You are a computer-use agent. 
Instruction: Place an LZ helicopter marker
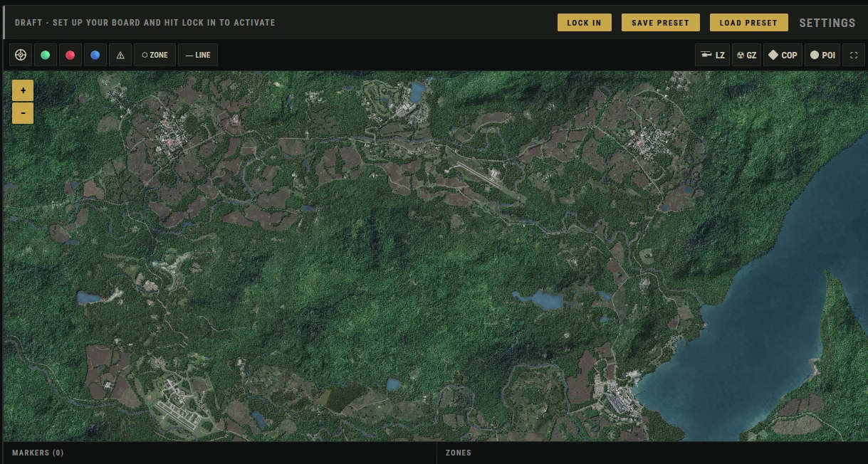[712, 55]
